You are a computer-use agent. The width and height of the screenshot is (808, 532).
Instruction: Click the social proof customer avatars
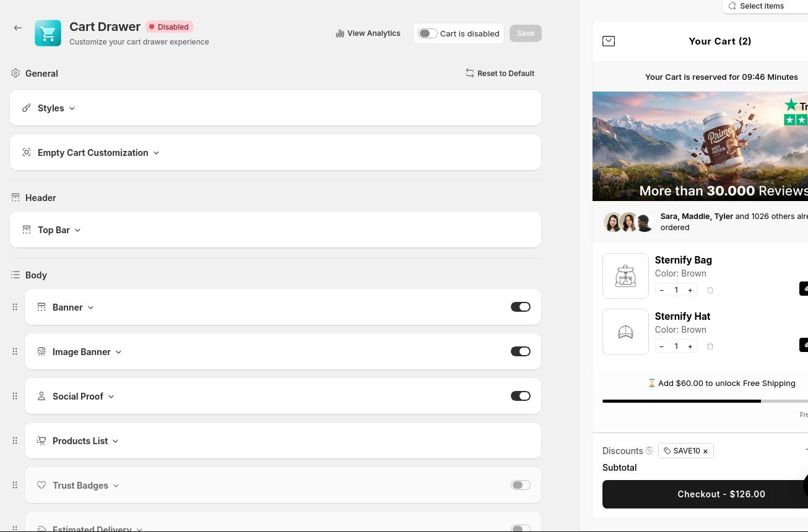[x=628, y=222]
